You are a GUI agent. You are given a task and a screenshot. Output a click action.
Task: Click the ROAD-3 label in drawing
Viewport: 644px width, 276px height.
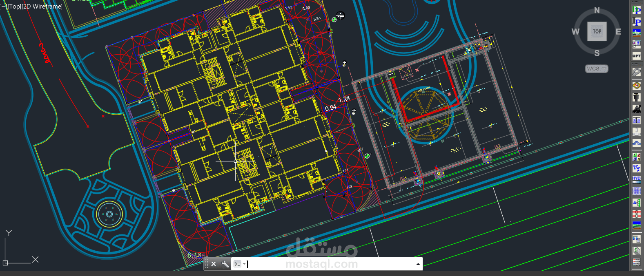point(46,53)
